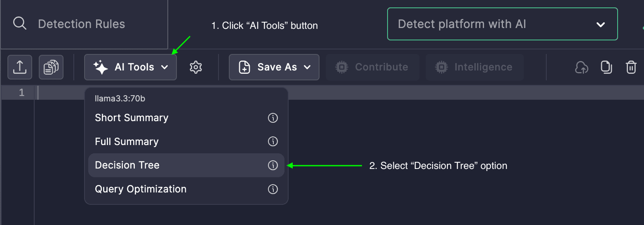644x225 pixels.
Task: Open settings with the gear icon
Action: coord(195,67)
